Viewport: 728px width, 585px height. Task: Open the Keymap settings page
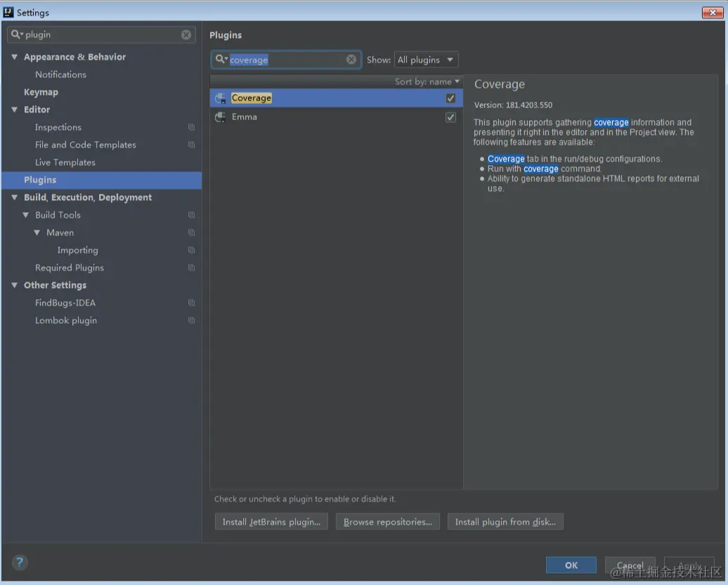(41, 92)
